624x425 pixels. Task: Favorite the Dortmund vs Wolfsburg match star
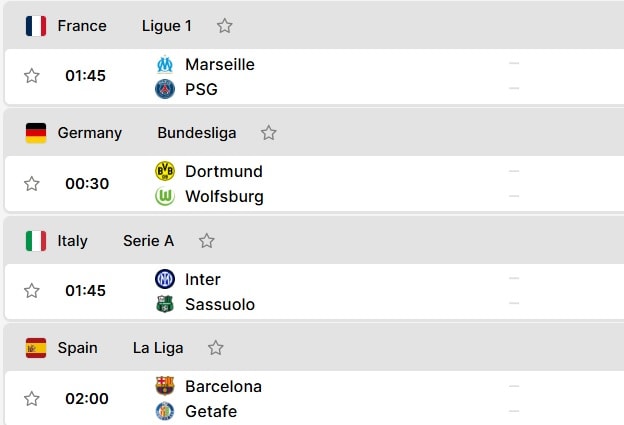[x=32, y=183]
